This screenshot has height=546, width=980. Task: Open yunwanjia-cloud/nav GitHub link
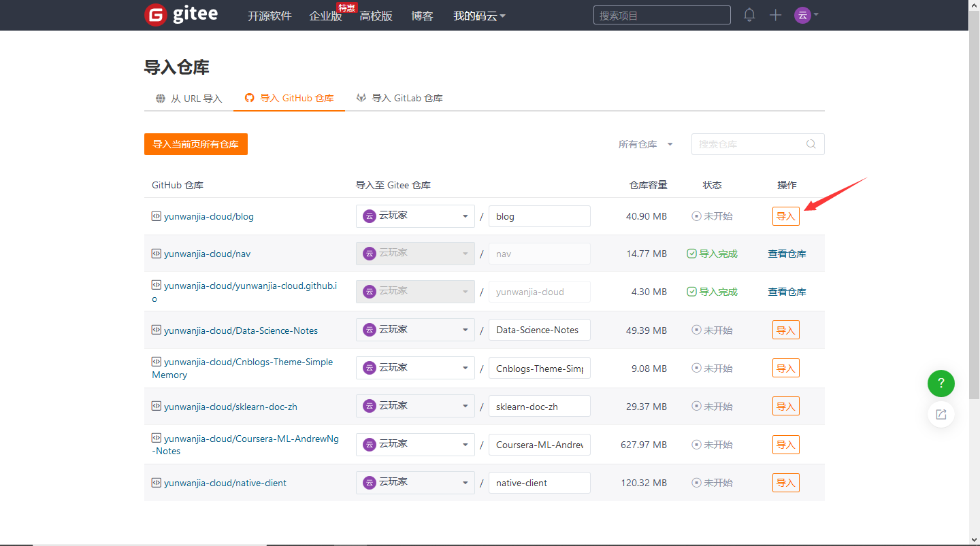(208, 254)
